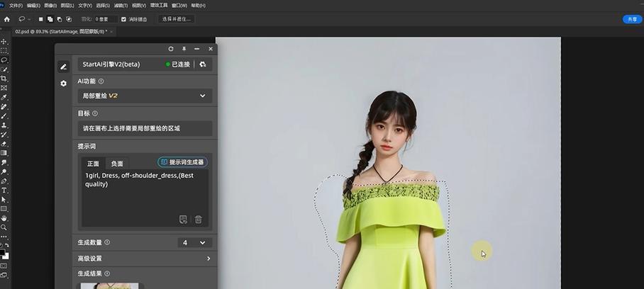Click the 羽化 feather value field
The width and height of the screenshot is (644, 289).
(x=106, y=19)
